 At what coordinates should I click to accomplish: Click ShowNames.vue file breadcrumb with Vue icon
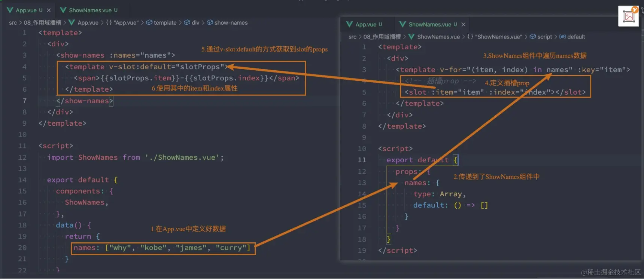point(434,37)
